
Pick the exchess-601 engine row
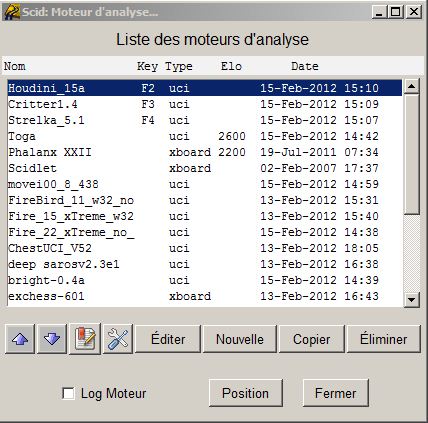point(205,296)
